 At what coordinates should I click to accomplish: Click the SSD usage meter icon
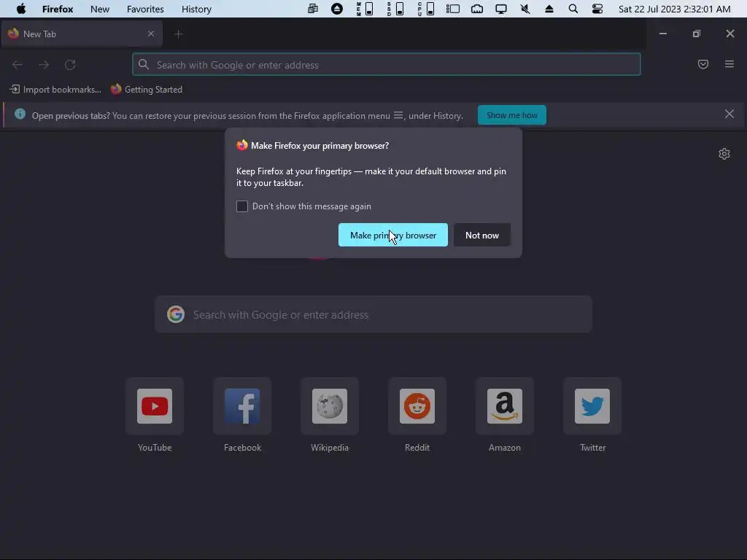(395, 9)
